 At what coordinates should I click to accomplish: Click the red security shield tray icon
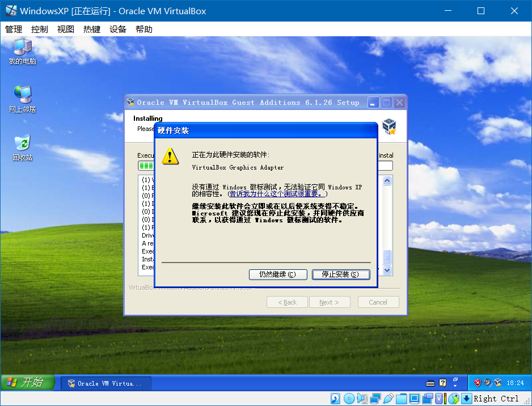coord(478,383)
